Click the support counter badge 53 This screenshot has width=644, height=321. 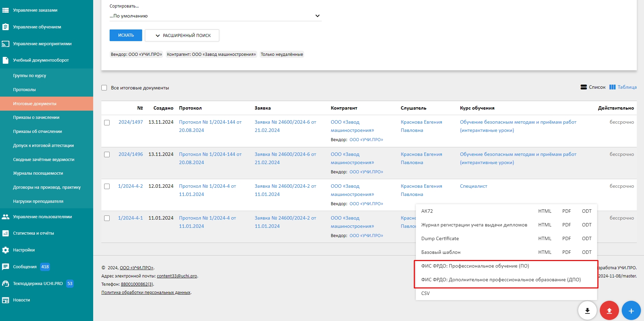point(70,284)
